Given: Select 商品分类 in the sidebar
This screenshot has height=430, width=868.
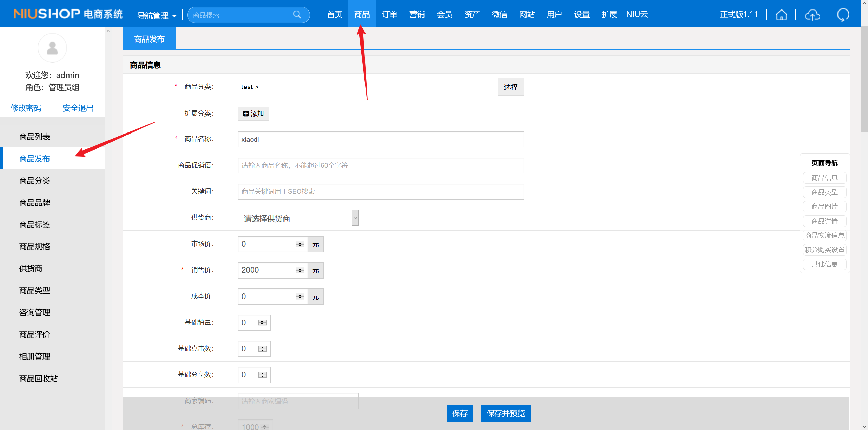Looking at the screenshot, I should [x=35, y=181].
